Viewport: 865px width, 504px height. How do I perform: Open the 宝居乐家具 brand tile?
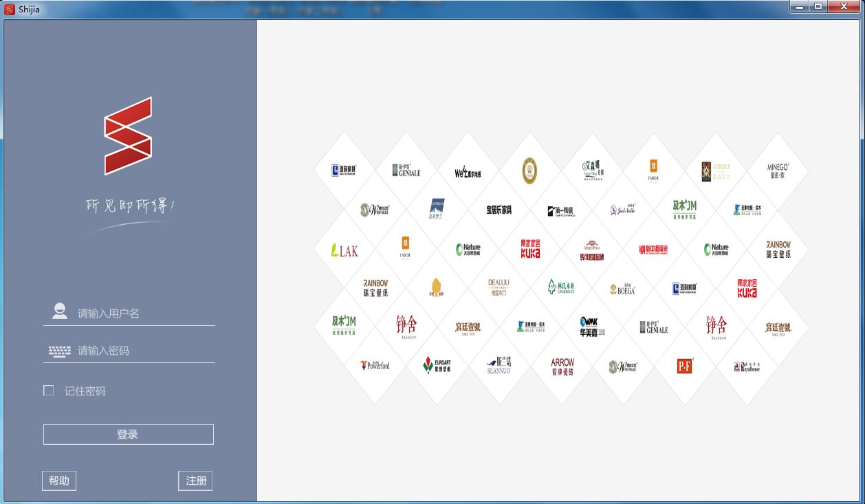[499, 210]
